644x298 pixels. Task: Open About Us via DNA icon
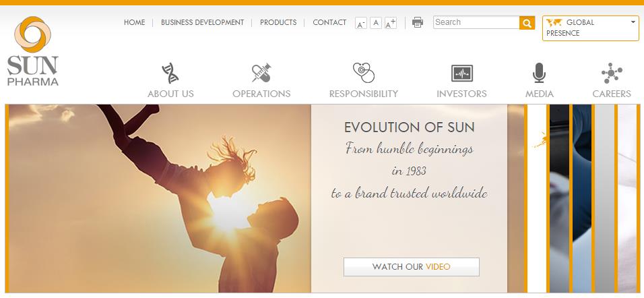pyautogui.click(x=170, y=73)
